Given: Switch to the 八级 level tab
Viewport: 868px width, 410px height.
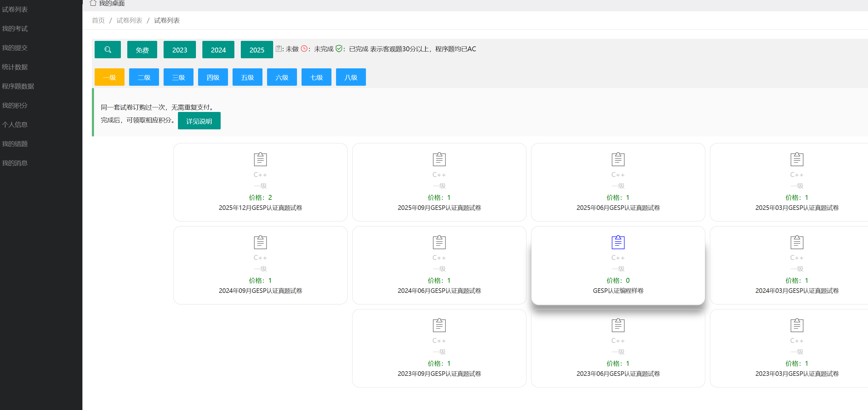Looking at the screenshot, I should (350, 77).
